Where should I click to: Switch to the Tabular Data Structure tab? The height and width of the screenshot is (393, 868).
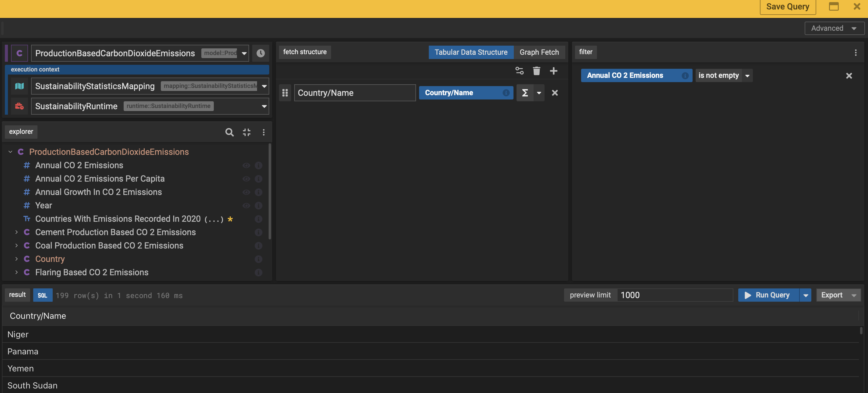[471, 52]
